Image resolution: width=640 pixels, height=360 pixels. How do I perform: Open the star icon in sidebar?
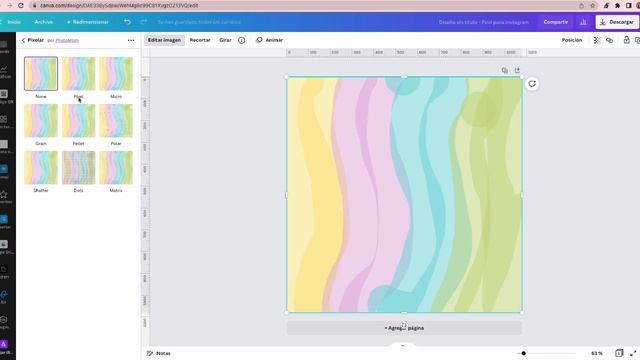[x=4, y=194]
